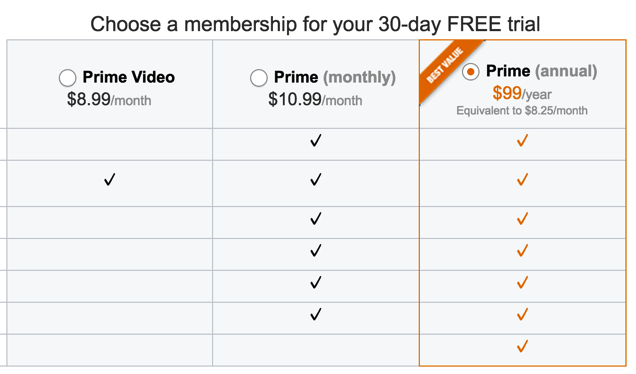Click the $10.99/month price
The width and height of the screenshot is (636, 374).
pos(315,99)
